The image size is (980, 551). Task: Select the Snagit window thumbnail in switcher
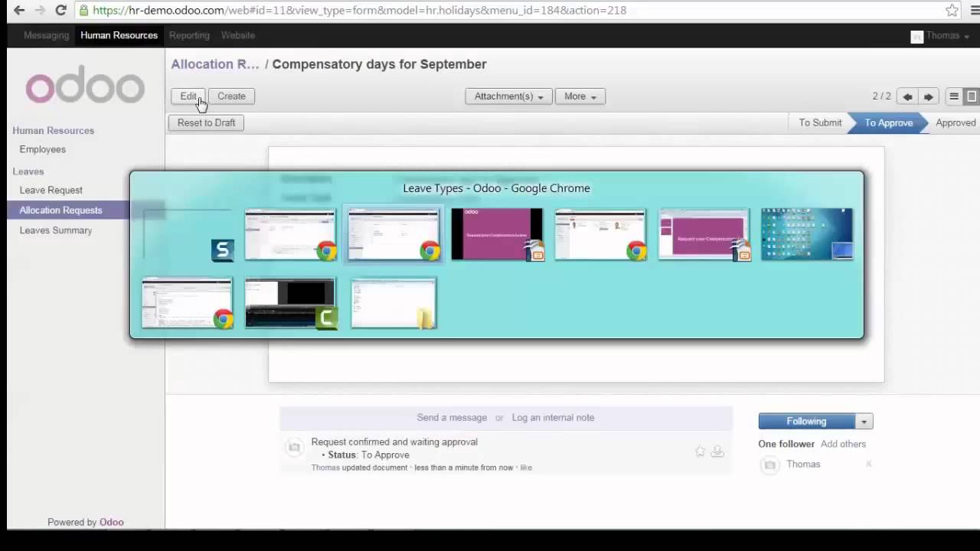click(x=187, y=234)
